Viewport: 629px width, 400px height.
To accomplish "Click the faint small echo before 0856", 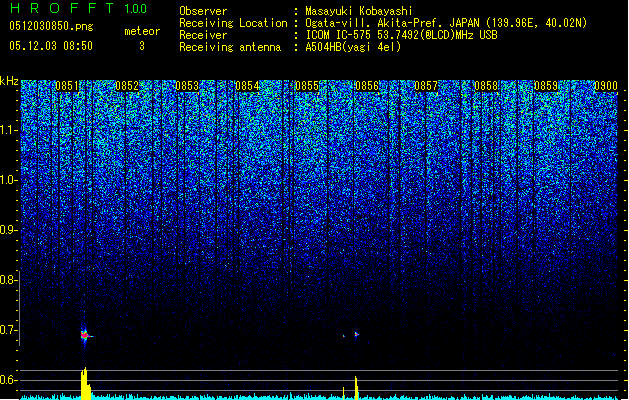I will tap(344, 336).
